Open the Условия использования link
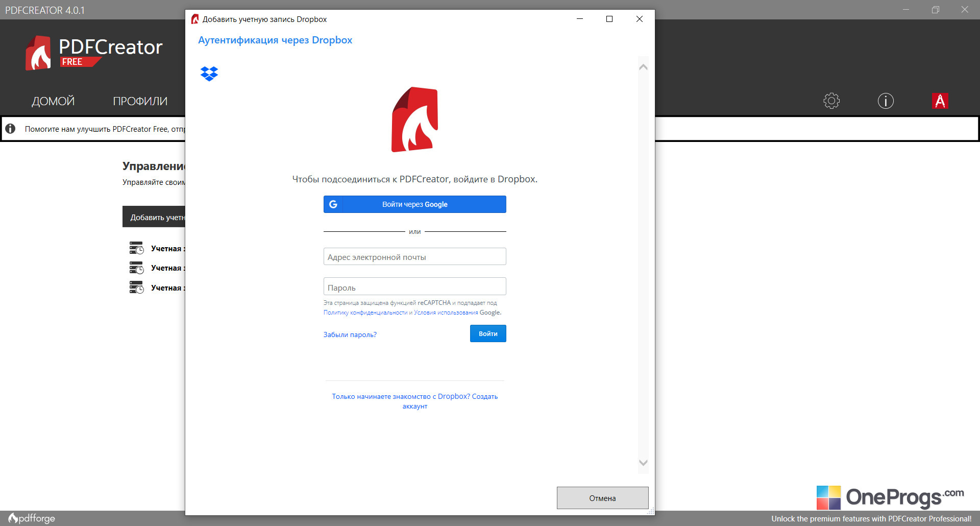Viewport: 980px width, 526px height. tap(446, 313)
